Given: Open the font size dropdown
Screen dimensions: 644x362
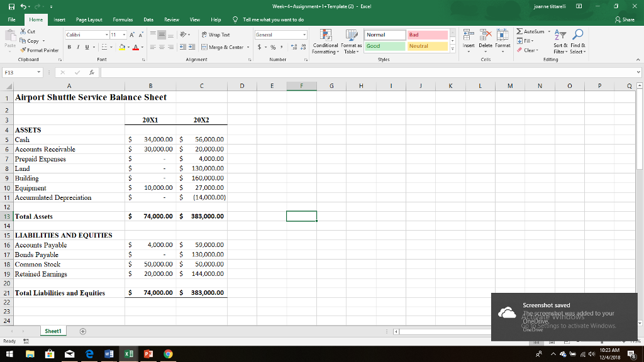Looking at the screenshot, I should [124, 35].
